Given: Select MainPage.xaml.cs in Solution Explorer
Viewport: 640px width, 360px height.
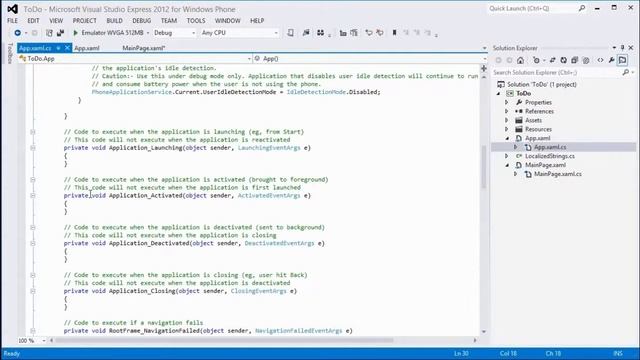Looking at the screenshot, I should click(558, 174).
